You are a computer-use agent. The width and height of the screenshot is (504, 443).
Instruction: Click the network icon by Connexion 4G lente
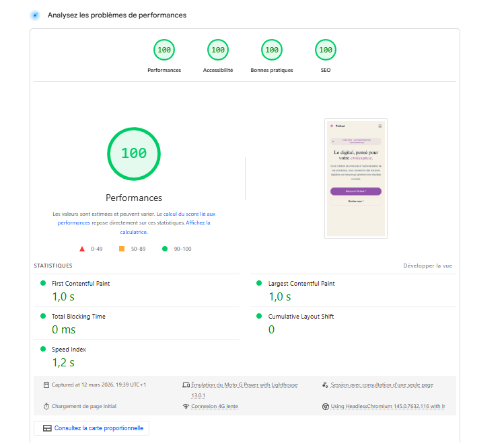pyautogui.click(x=186, y=406)
